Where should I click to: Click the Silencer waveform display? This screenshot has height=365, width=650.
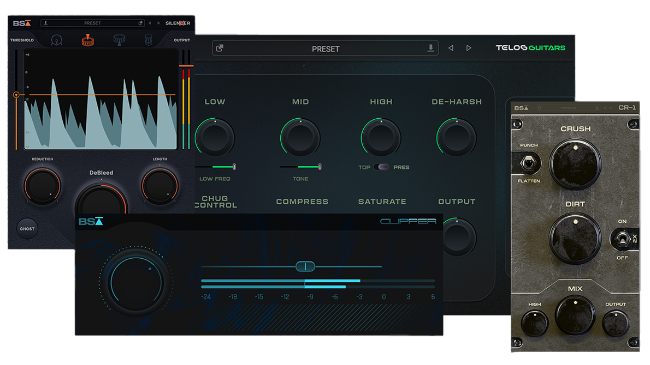[101, 99]
